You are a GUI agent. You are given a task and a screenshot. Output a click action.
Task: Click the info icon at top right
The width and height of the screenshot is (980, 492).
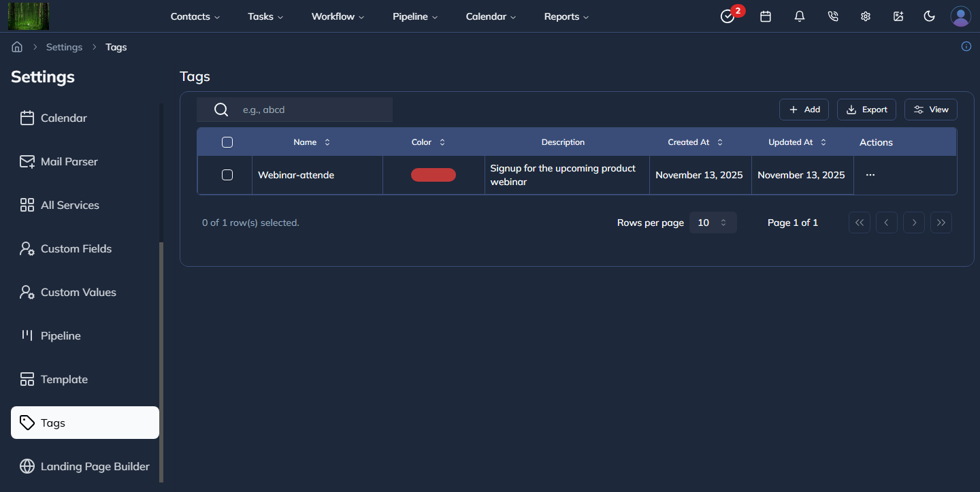tap(966, 46)
